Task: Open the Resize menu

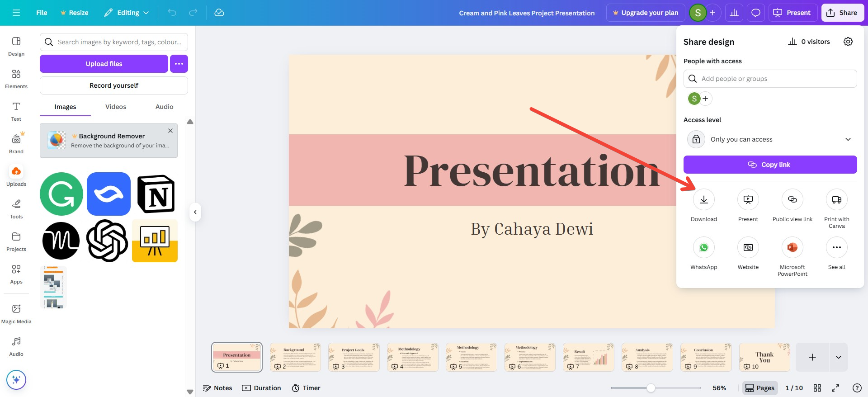Action: pos(74,13)
